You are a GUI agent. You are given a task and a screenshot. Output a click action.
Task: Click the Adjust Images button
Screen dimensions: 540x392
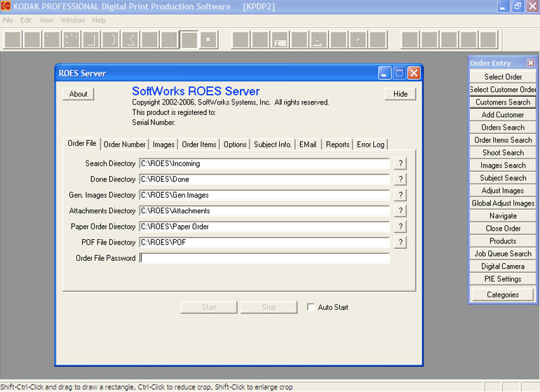coord(503,191)
